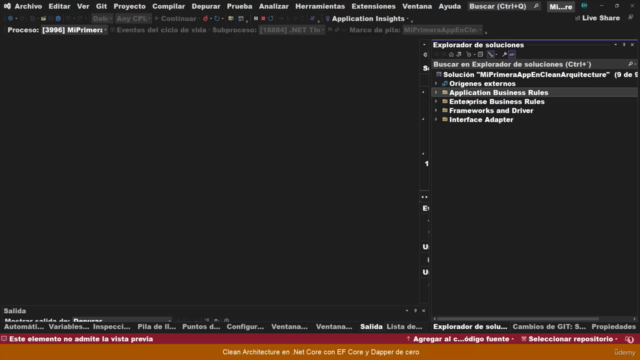The height and width of the screenshot is (360, 640).
Task: Click the navigate backward icon in toolbar
Action: point(10,18)
